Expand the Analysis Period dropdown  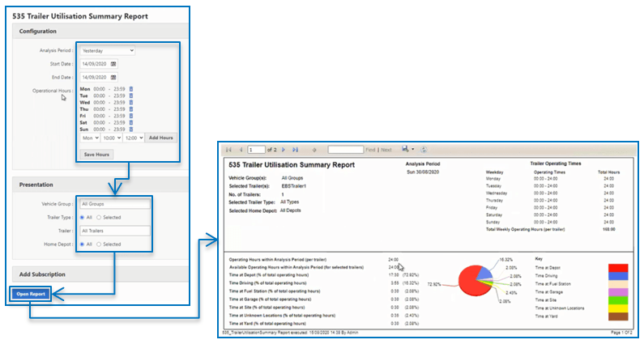107,50
